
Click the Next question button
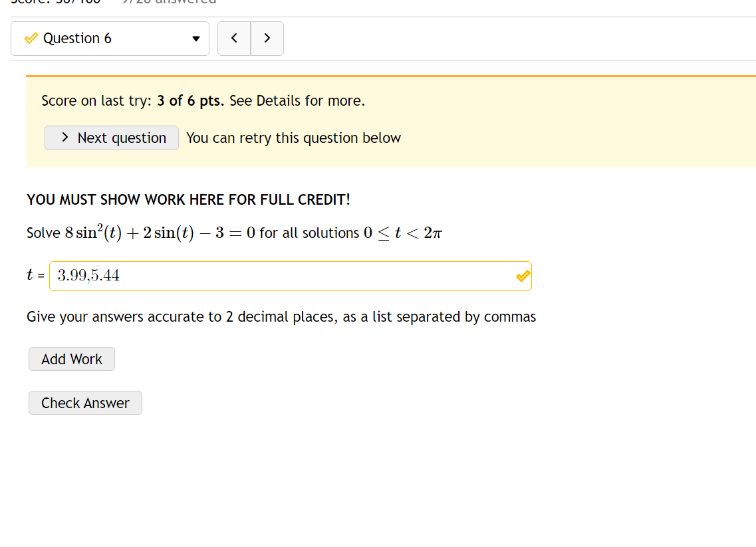pyautogui.click(x=111, y=138)
